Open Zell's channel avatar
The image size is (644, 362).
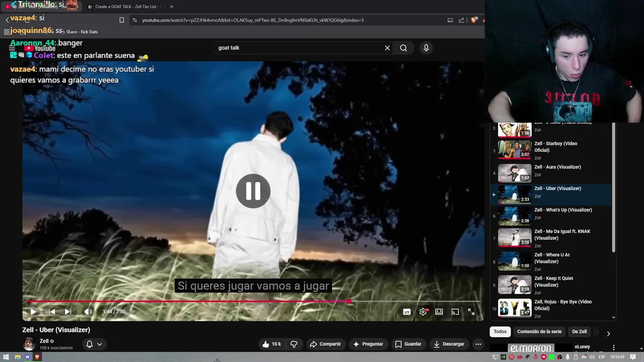coord(29,344)
